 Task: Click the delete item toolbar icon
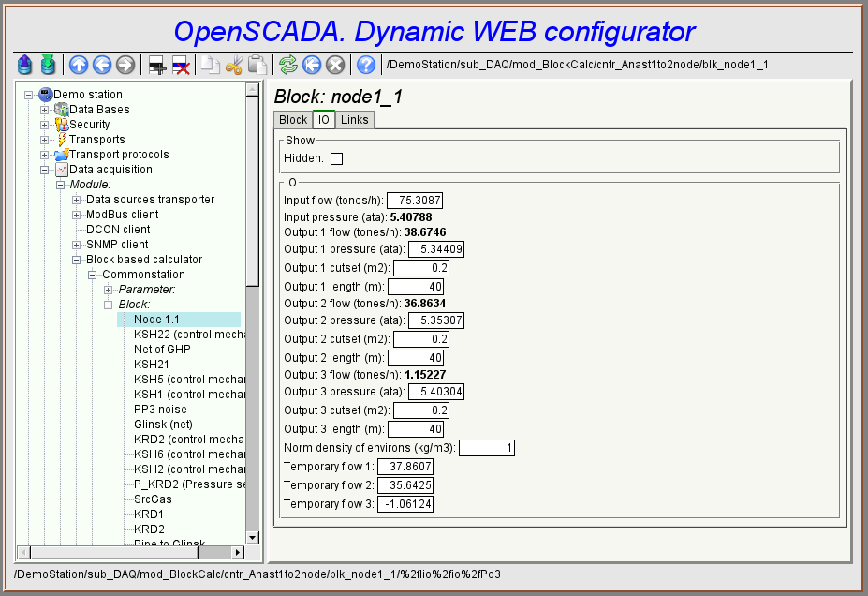(x=181, y=66)
